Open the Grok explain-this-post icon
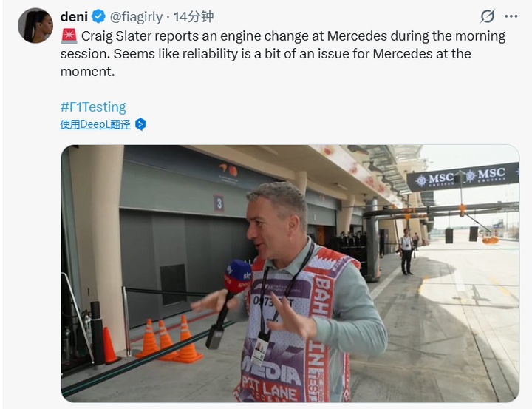This screenshot has height=409, width=532. [x=487, y=16]
